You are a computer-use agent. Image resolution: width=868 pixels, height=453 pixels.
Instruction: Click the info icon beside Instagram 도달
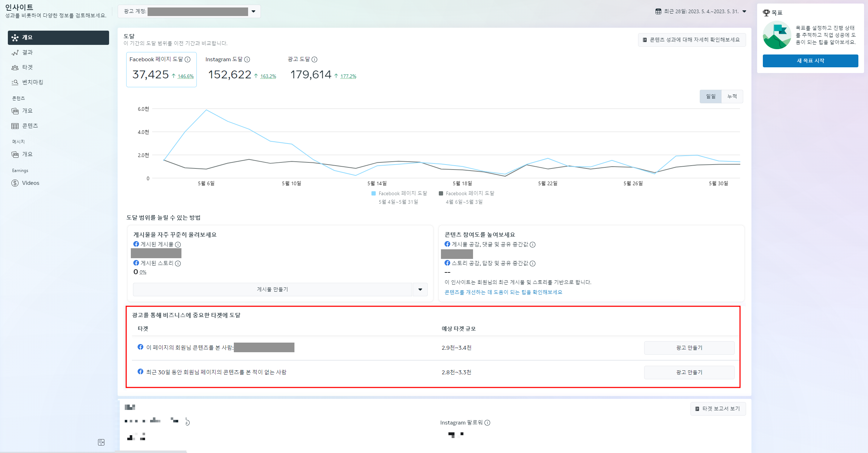247,59
